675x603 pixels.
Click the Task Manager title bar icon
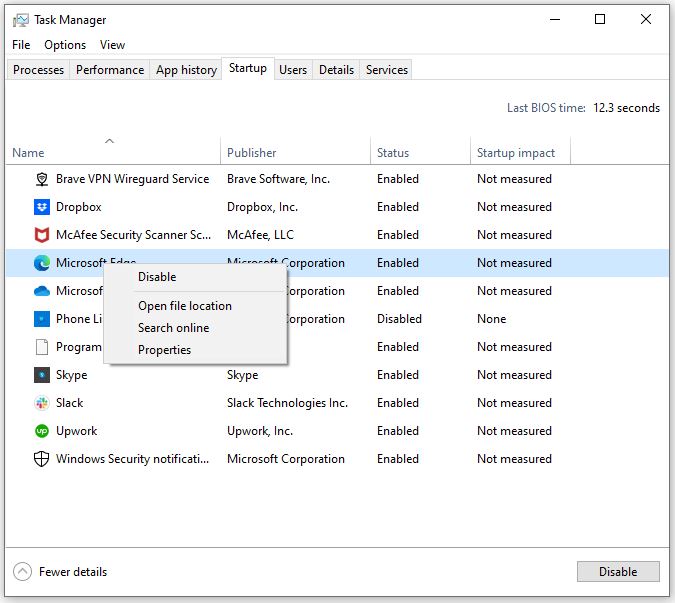(x=21, y=20)
